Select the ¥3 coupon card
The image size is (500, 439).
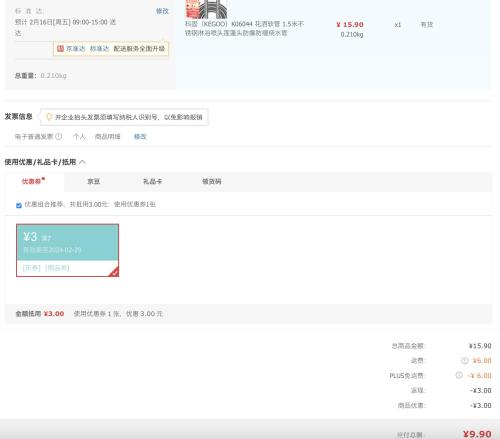67,250
